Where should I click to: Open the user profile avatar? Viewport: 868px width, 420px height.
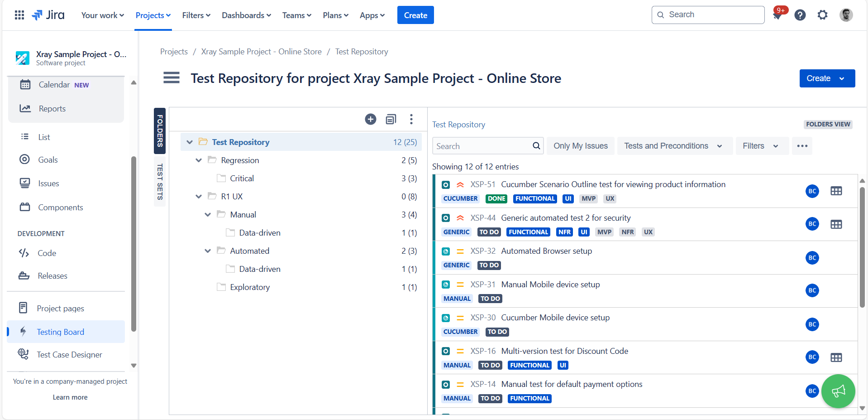(846, 15)
